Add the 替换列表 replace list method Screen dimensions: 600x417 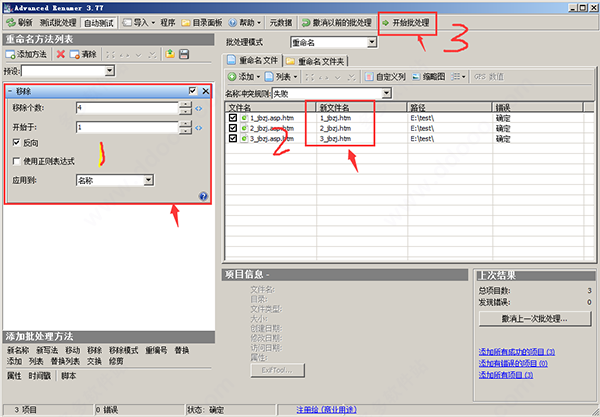(65, 361)
